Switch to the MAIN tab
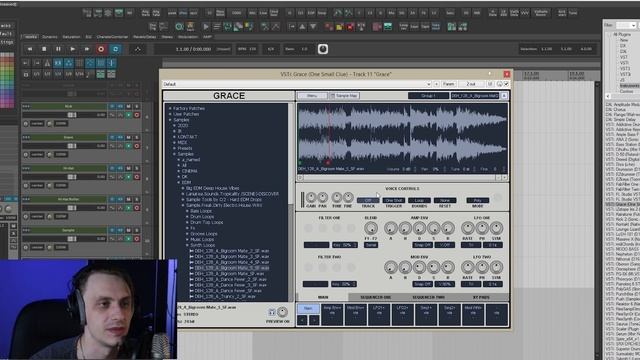 coord(323,297)
